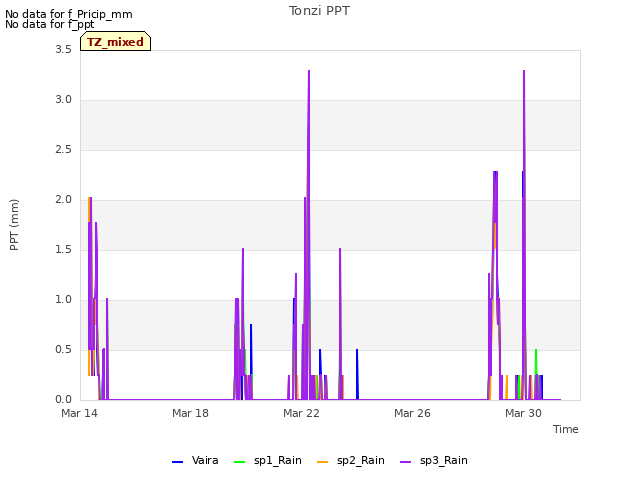Click the Mar 14 x-axis label

[79, 413]
